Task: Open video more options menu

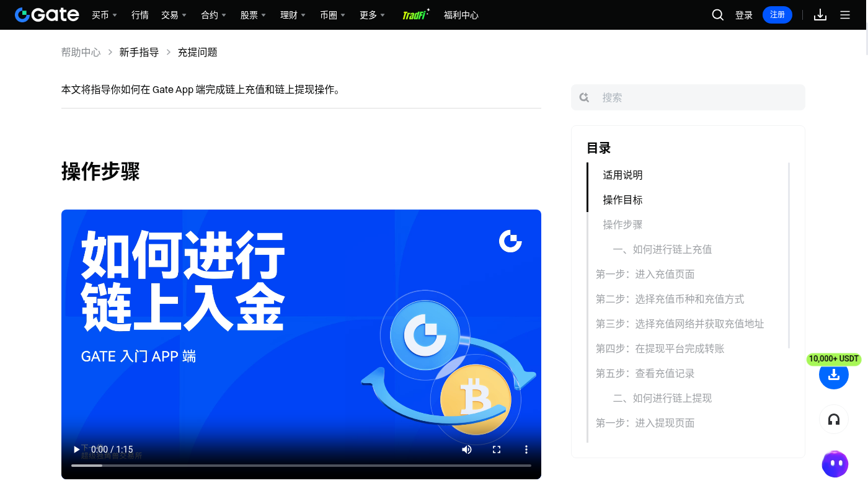Action: point(526,449)
